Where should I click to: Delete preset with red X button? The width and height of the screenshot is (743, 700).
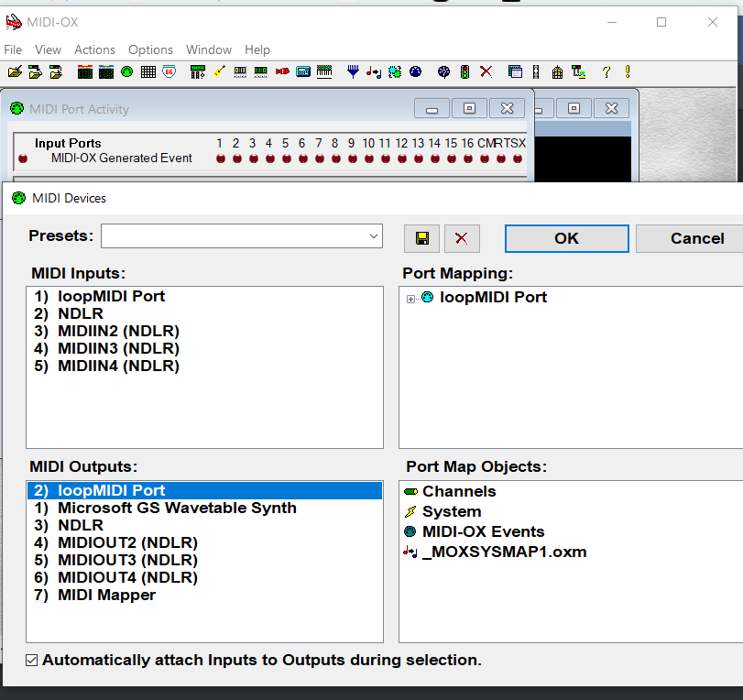462,238
